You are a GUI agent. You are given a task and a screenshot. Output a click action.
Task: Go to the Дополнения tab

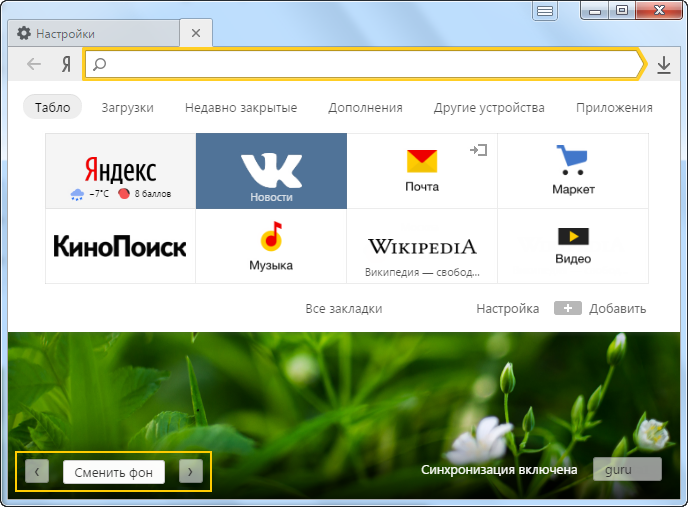tap(365, 108)
